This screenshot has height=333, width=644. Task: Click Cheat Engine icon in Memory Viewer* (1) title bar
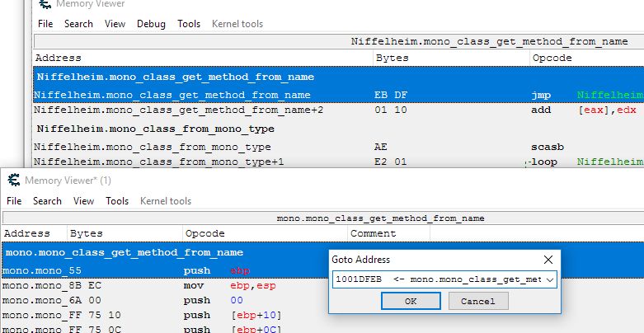pyautogui.click(x=14, y=180)
